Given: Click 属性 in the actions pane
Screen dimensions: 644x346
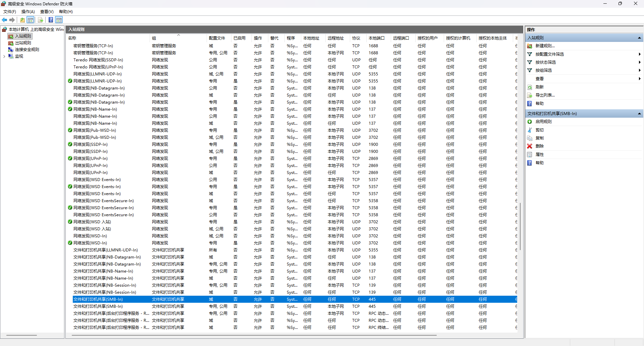Looking at the screenshot, I should (x=540, y=155).
